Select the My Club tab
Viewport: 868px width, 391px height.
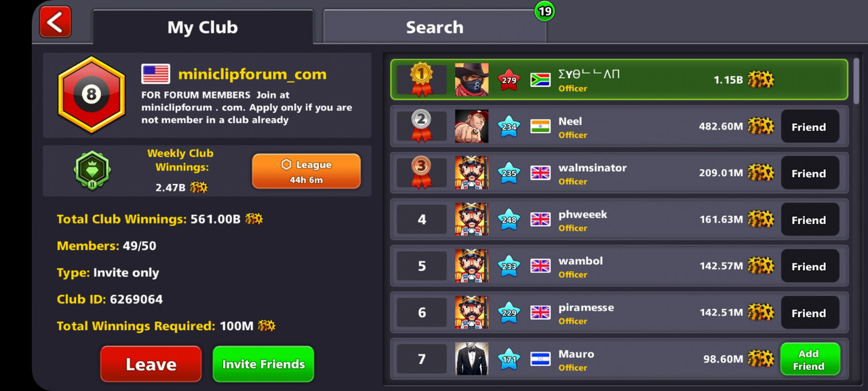coord(203,27)
